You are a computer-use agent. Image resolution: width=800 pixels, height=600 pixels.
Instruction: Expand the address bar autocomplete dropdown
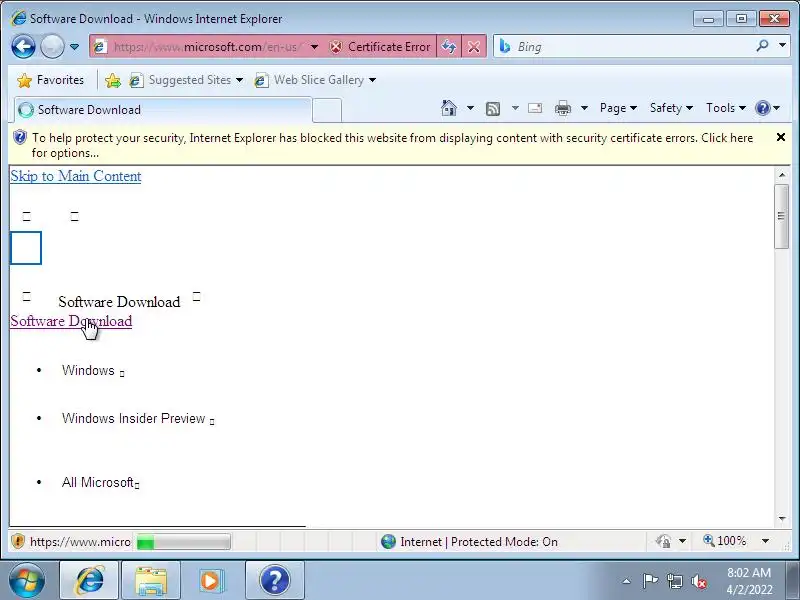(314, 47)
